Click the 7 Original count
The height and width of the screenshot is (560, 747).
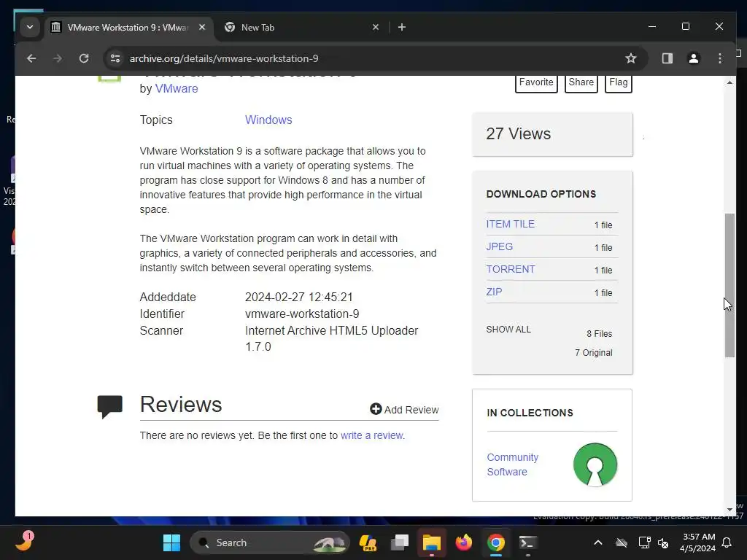[x=594, y=352]
